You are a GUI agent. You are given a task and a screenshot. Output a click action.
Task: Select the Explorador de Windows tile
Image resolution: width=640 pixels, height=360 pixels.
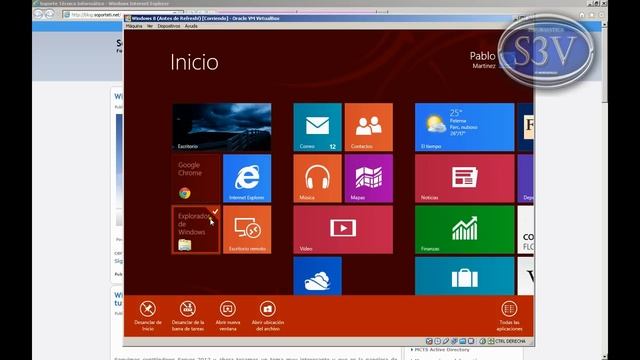[196, 229]
